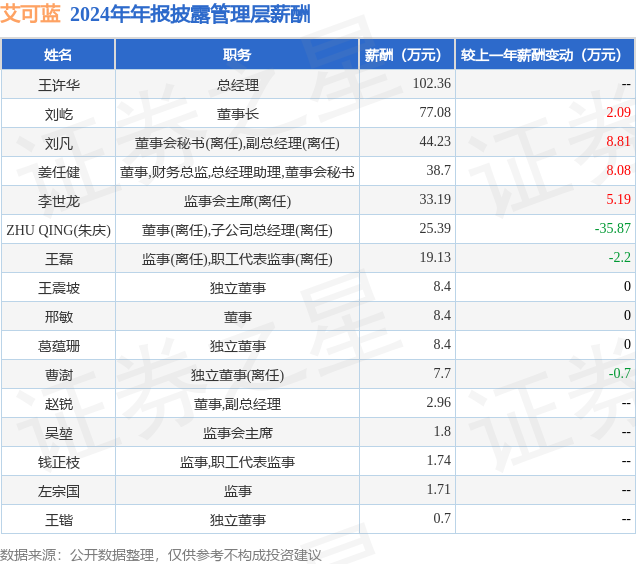
Task: Click the 监事会主席(离任) position cell
Action: [237, 201]
